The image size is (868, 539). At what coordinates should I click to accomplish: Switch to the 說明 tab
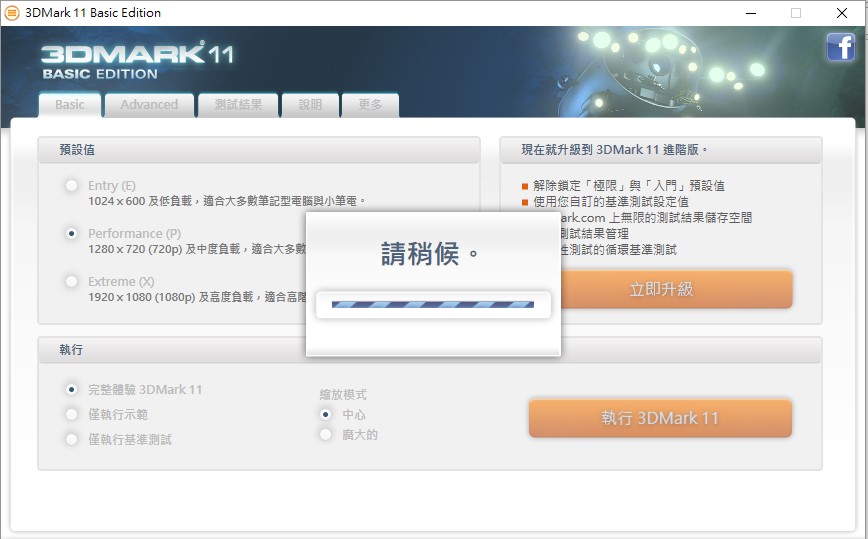pos(310,105)
